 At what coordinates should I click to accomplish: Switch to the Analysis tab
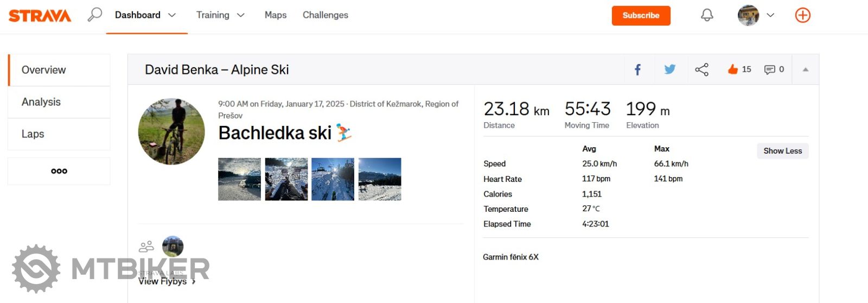point(41,102)
